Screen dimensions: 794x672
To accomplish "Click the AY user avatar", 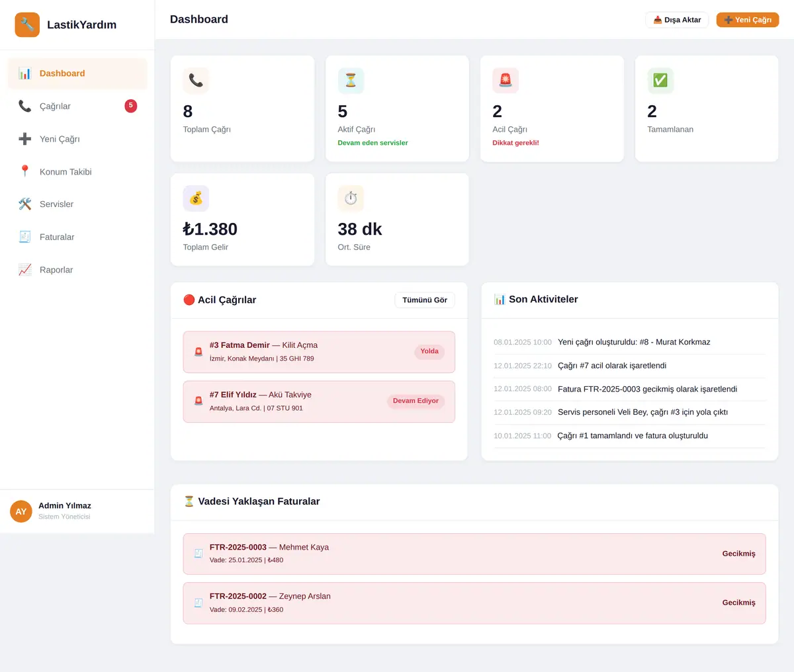I will (21, 511).
